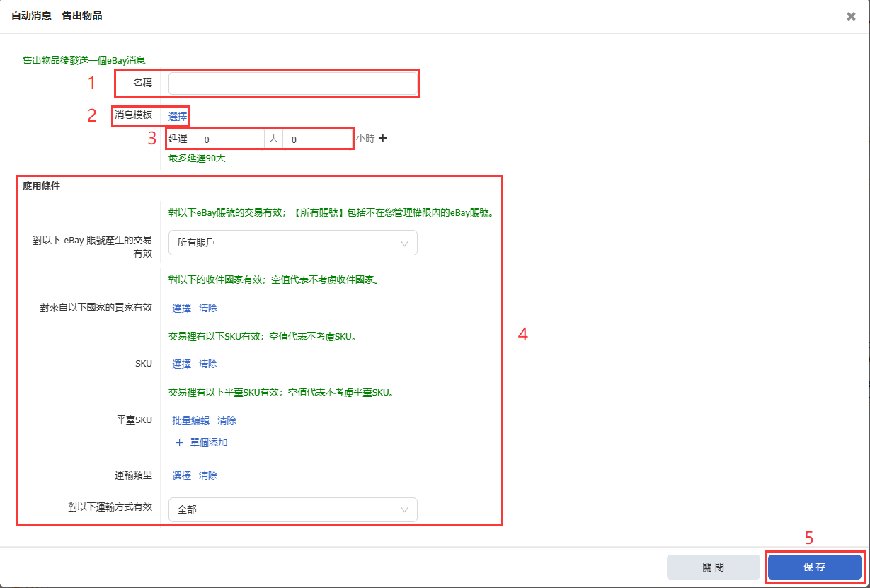
Task: Click 清除 for buyer countries
Action: 208,308
